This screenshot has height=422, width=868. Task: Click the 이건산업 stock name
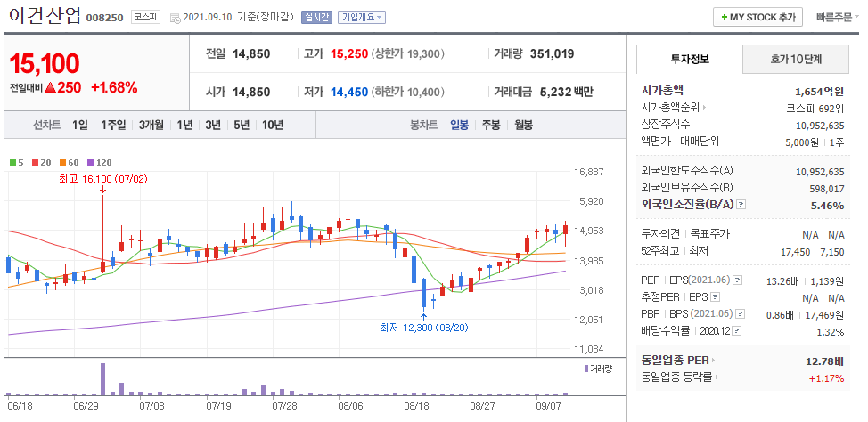pyautogui.click(x=44, y=16)
